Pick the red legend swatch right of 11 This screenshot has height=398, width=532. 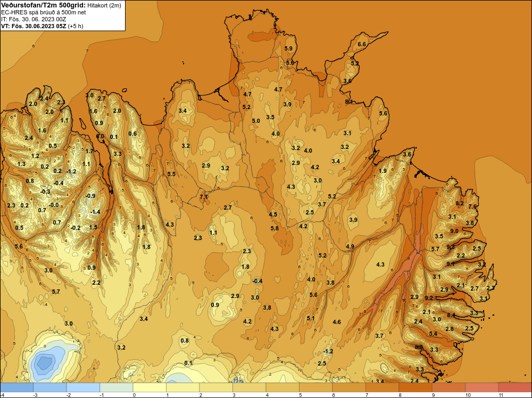click(515, 387)
